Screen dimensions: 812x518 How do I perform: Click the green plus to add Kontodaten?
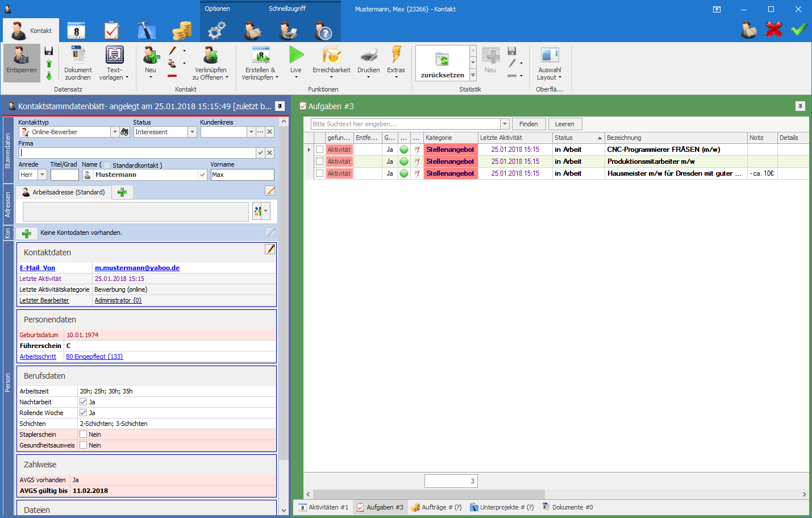click(x=27, y=233)
